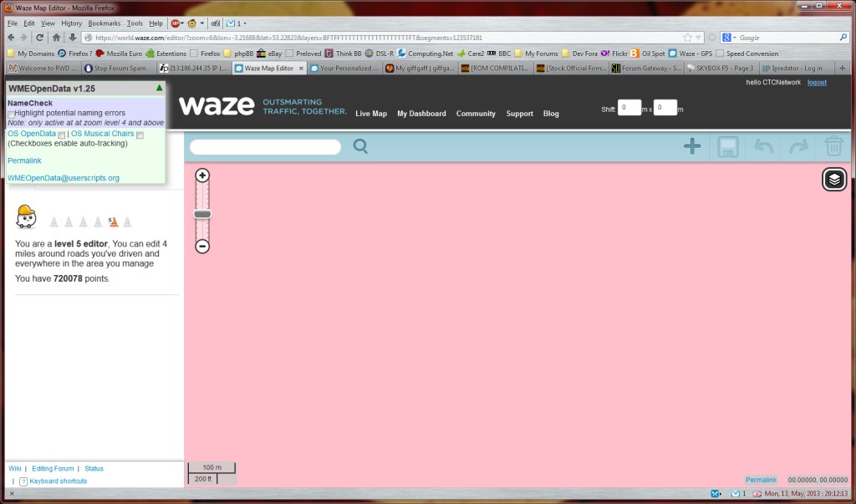Toggle the OS OpenData auto-tracking checkbox
856x504 pixels.
pos(62,135)
